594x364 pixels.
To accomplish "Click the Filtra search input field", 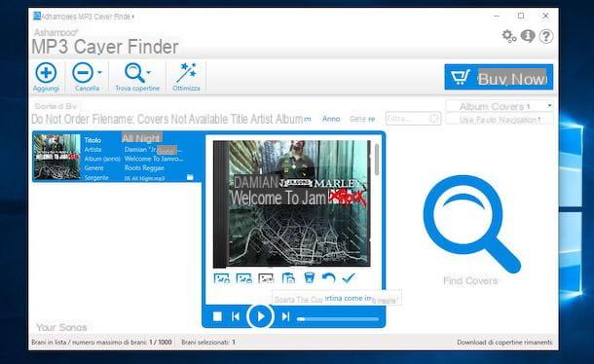I will (413, 119).
